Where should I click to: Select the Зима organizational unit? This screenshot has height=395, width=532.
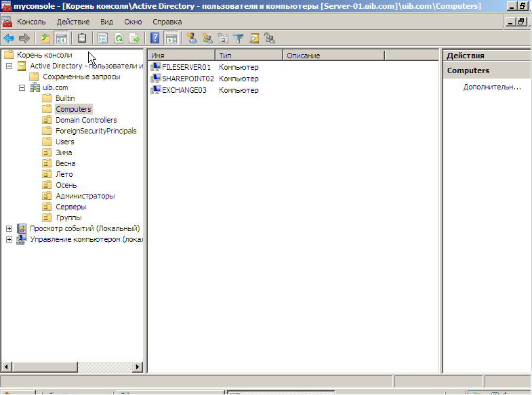(x=64, y=152)
